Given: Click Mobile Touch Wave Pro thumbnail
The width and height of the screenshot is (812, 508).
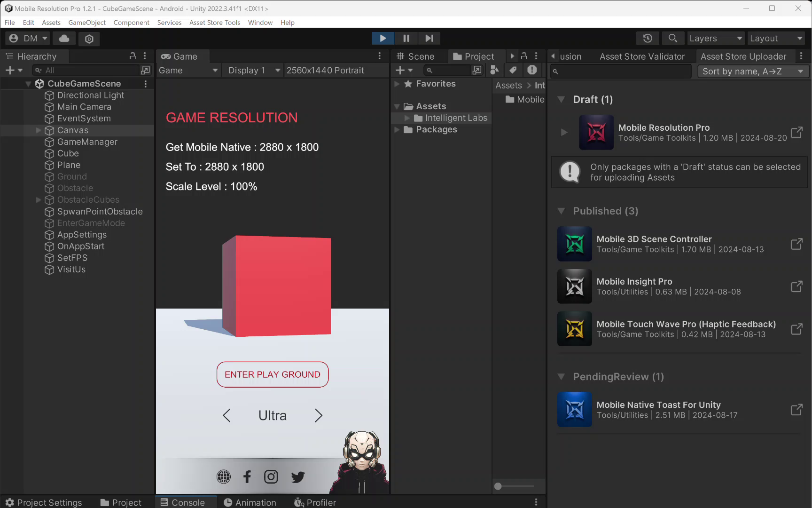Looking at the screenshot, I should [575, 329].
